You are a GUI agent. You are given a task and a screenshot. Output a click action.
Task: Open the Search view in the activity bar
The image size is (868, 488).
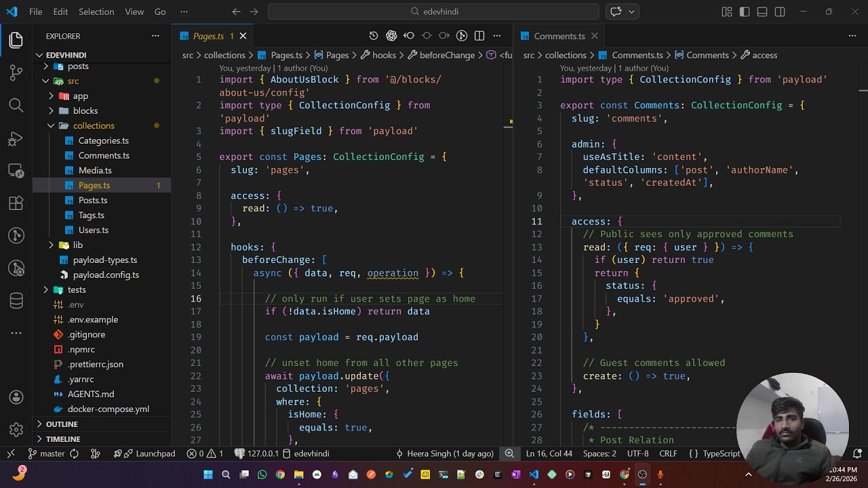tap(16, 105)
